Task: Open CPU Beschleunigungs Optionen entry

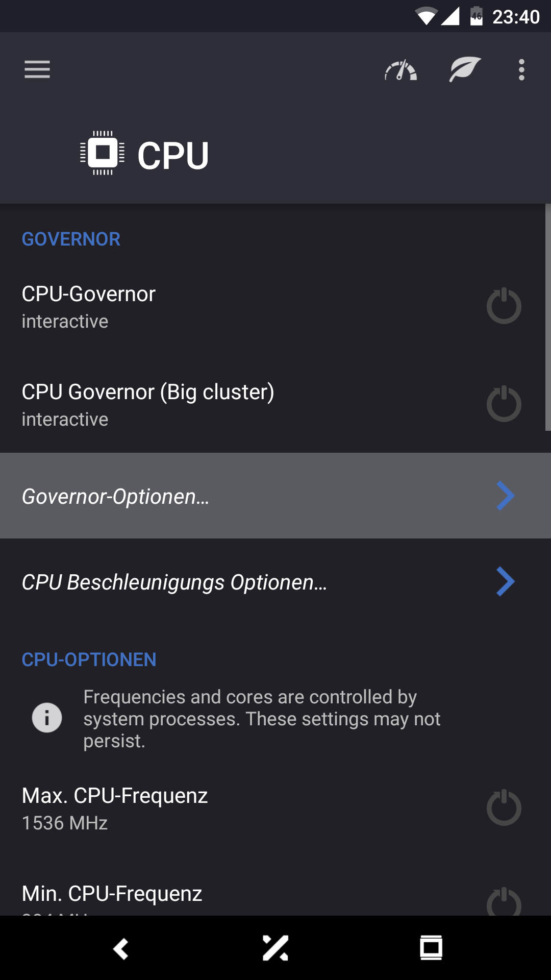Action: pyautogui.click(x=204, y=582)
